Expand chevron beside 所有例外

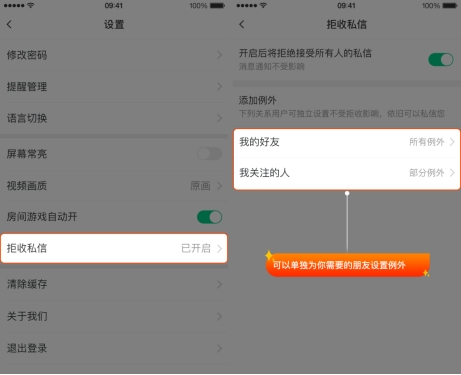[452, 142]
